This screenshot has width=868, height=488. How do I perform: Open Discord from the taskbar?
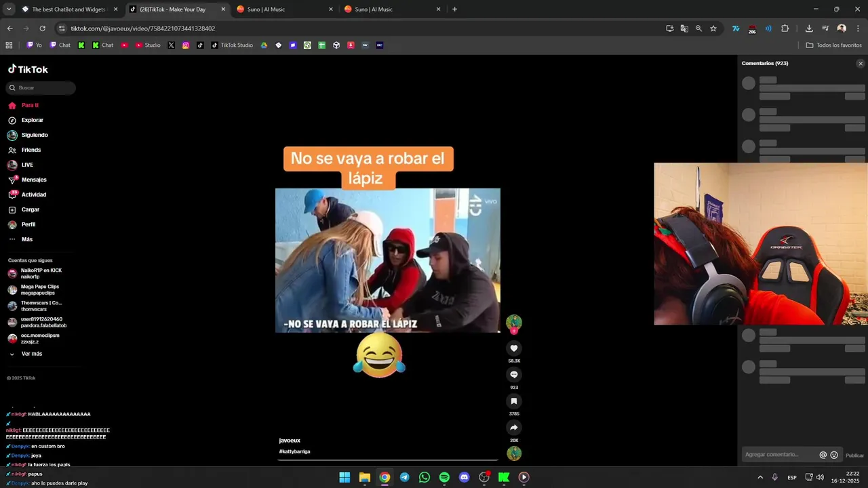(x=464, y=477)
